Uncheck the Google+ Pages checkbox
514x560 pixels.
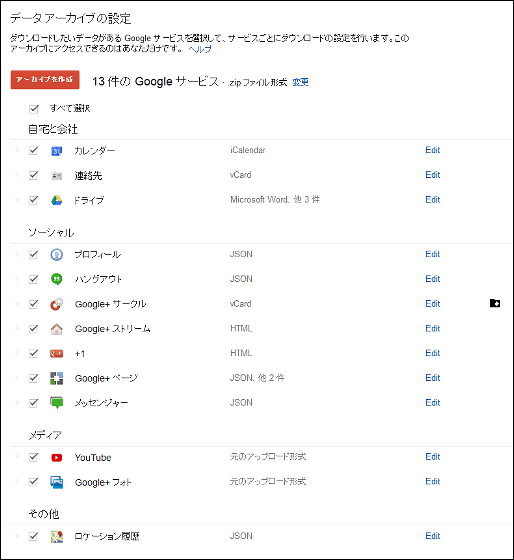(x=34, y=378)
